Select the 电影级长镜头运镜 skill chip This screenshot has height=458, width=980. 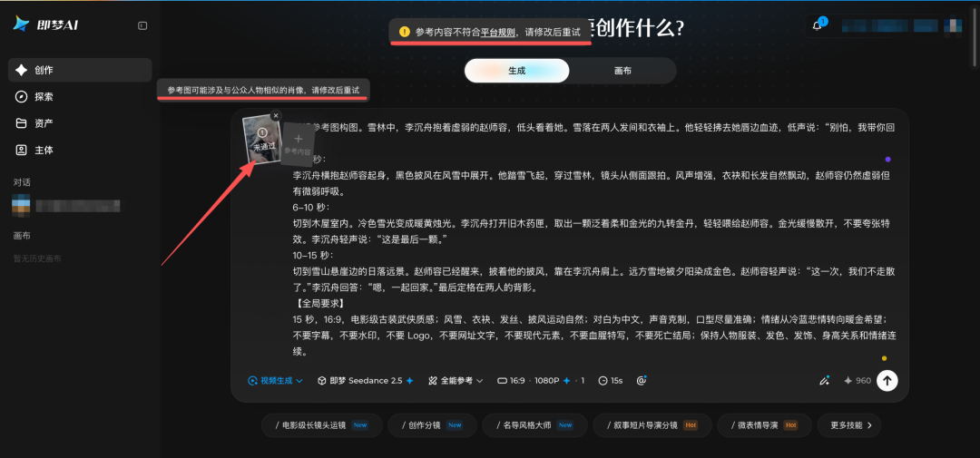click(x=321, y=424)
